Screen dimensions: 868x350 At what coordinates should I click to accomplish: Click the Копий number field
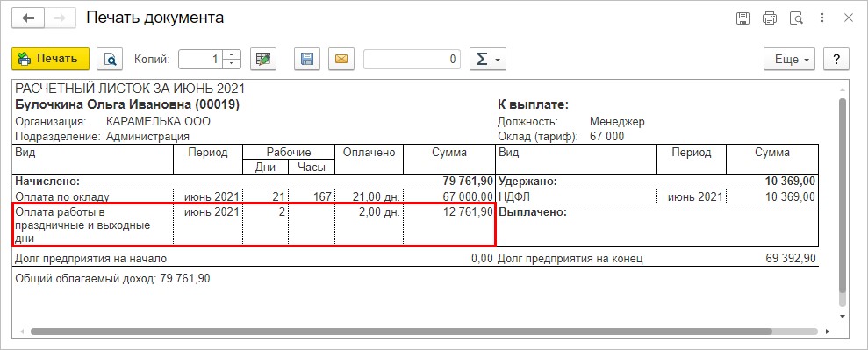[200, 59]
